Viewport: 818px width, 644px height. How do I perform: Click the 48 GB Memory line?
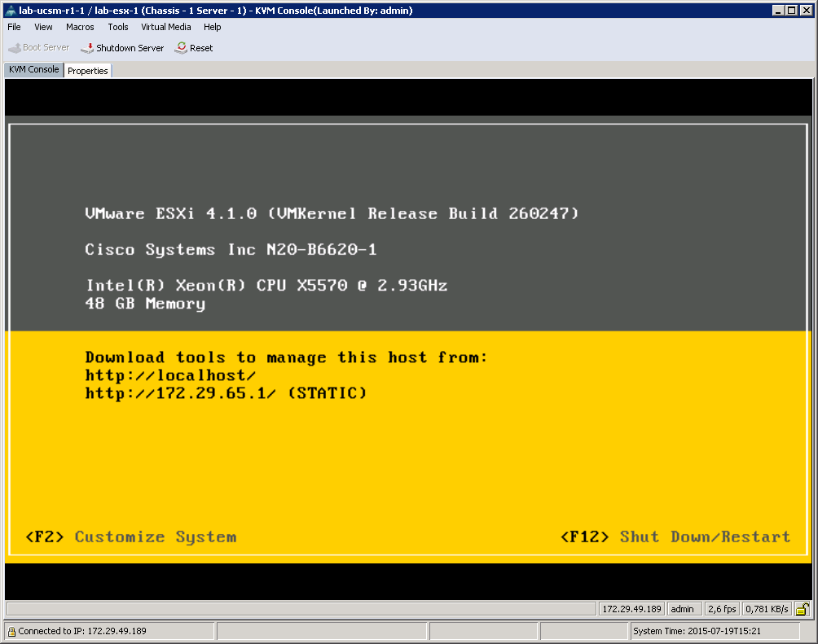(x=145, y=304)
